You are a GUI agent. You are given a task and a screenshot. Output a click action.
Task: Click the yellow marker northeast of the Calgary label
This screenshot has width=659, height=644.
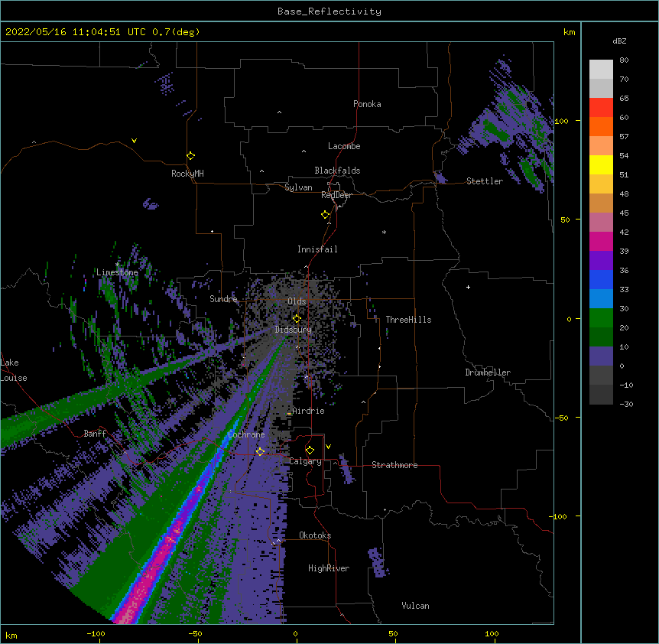pos(310,450)
